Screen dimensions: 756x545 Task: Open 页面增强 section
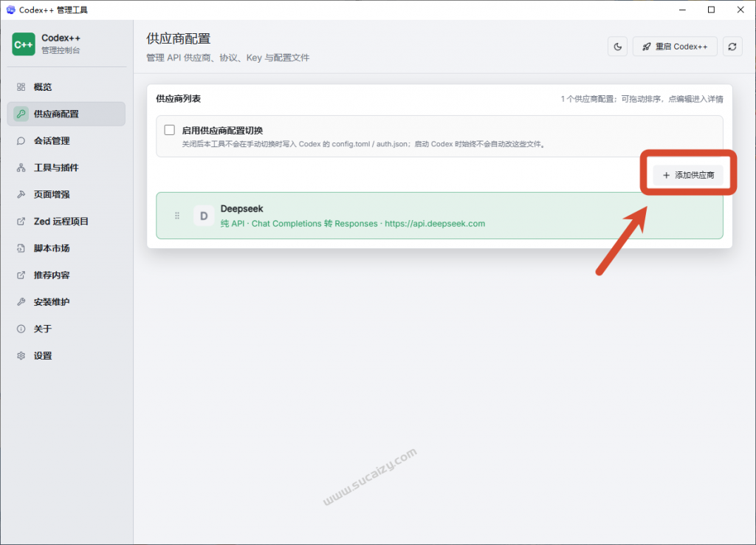tap(66, 194)
